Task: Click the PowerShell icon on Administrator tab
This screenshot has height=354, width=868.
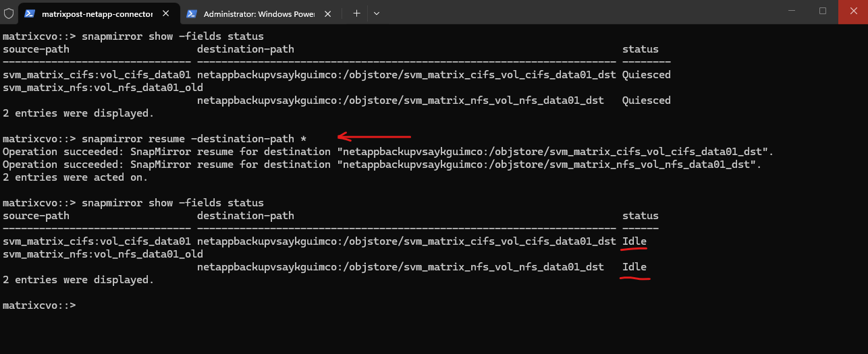Action: (x=192, y=13)
